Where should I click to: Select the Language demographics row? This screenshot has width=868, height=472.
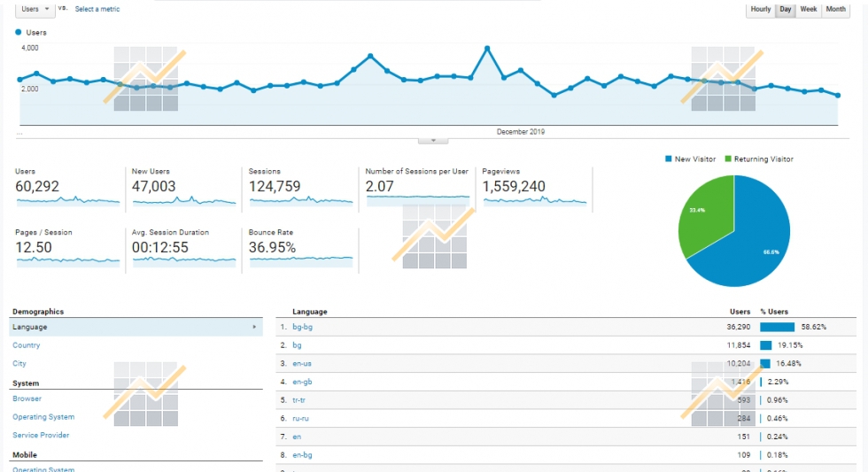pyautogui.click(x=136, y=327)
